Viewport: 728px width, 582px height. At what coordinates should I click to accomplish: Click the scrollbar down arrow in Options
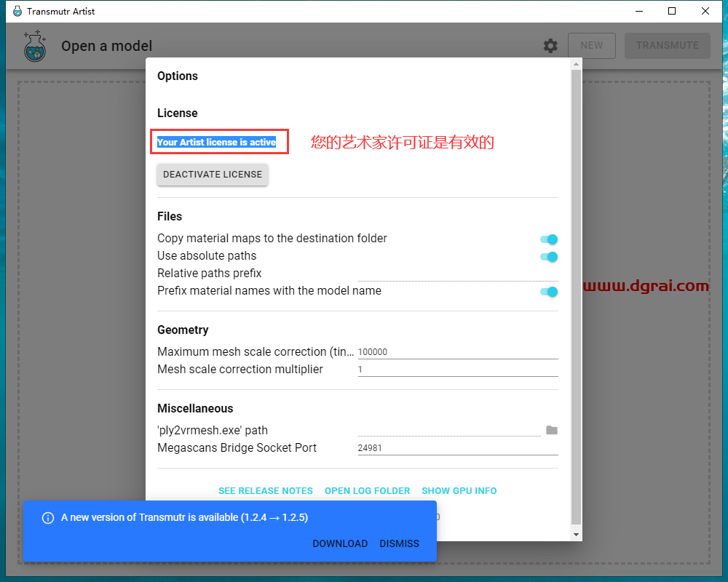(x=576, y=535)
